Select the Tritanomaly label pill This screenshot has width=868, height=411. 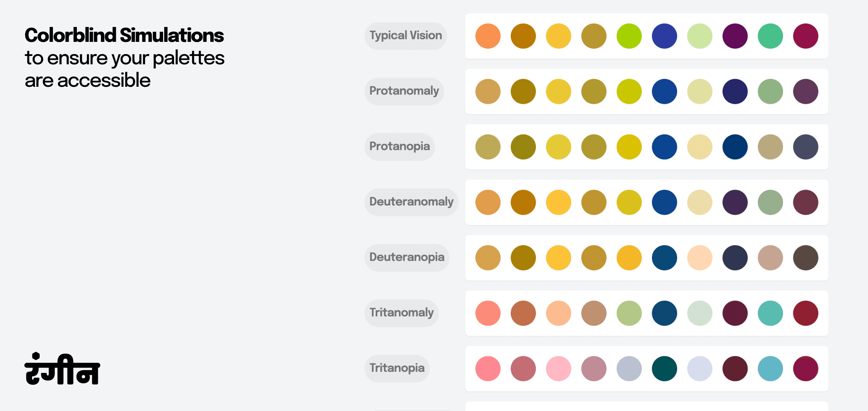pyautogui.click(x=401, y=313)
